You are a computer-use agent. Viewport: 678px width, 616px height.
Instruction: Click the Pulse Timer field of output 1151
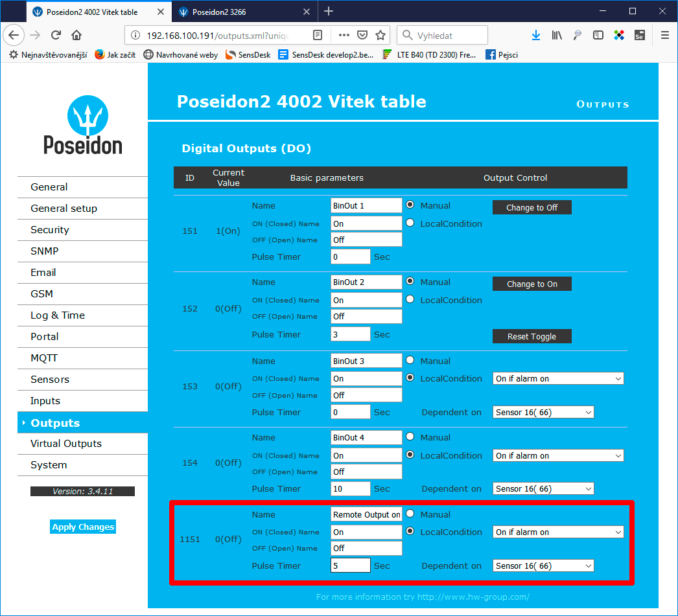coord(351,565)
